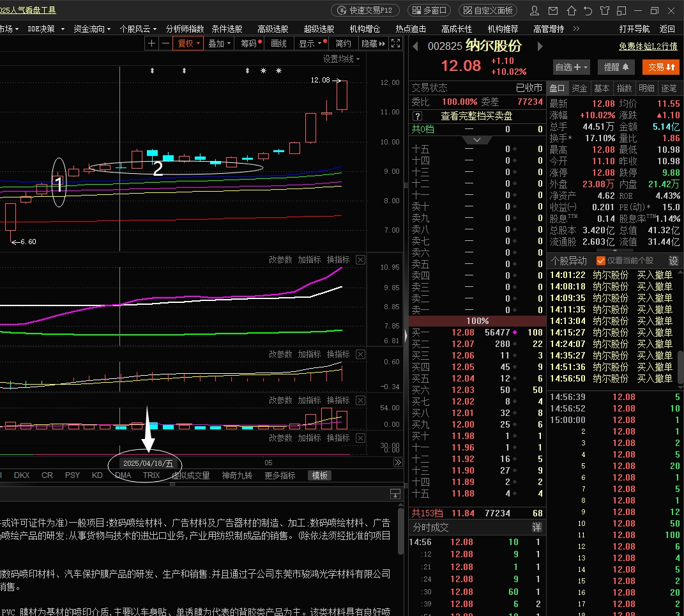Open the 多窗口 multi-window button

(429, 10)
